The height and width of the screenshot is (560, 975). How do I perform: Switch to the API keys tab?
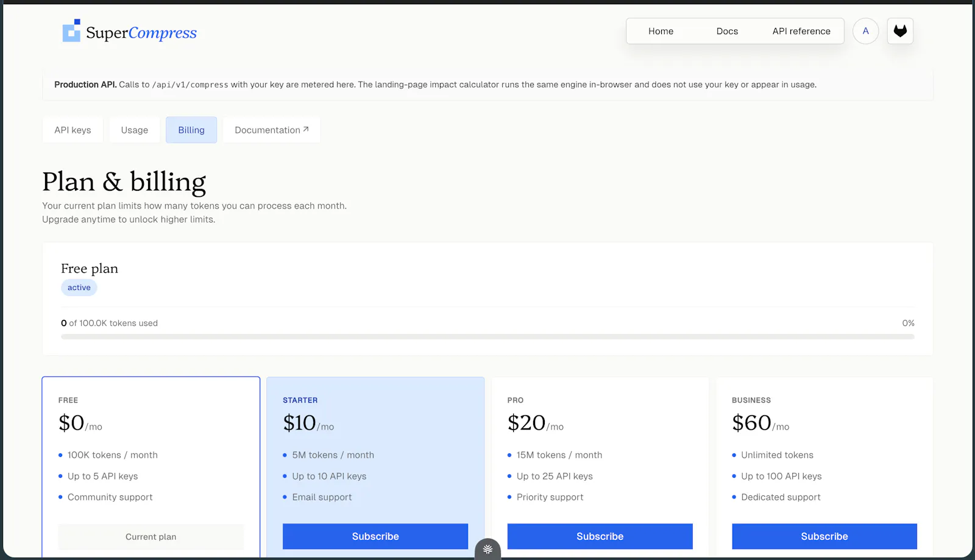tap(73, 130)
